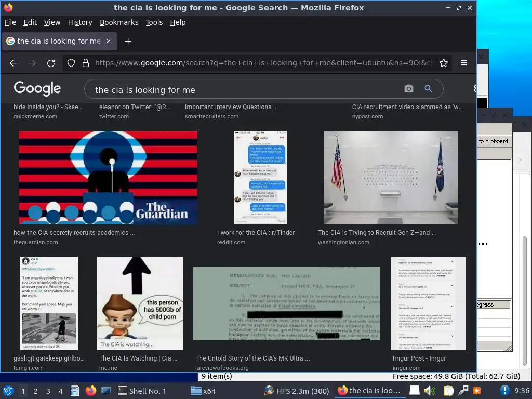Open the CIA WednesdayWisdom tweet thumbnail

point(49,303)
